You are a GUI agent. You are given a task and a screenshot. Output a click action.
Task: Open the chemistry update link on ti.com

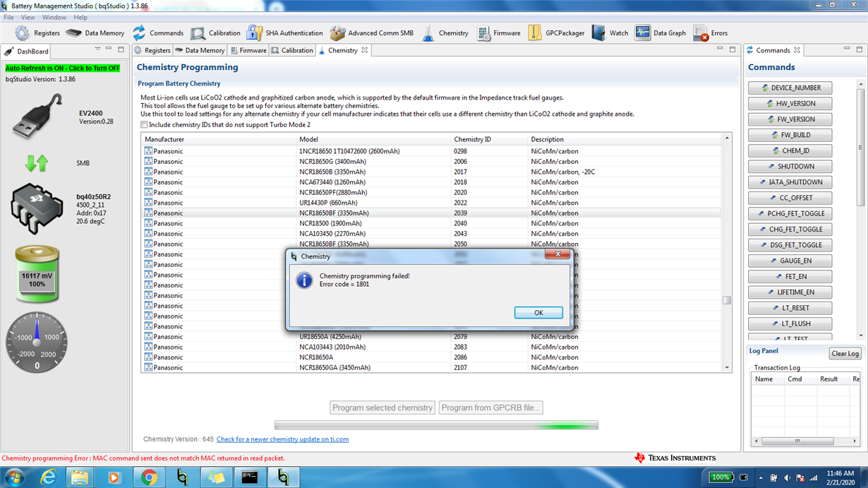[282, 439]
